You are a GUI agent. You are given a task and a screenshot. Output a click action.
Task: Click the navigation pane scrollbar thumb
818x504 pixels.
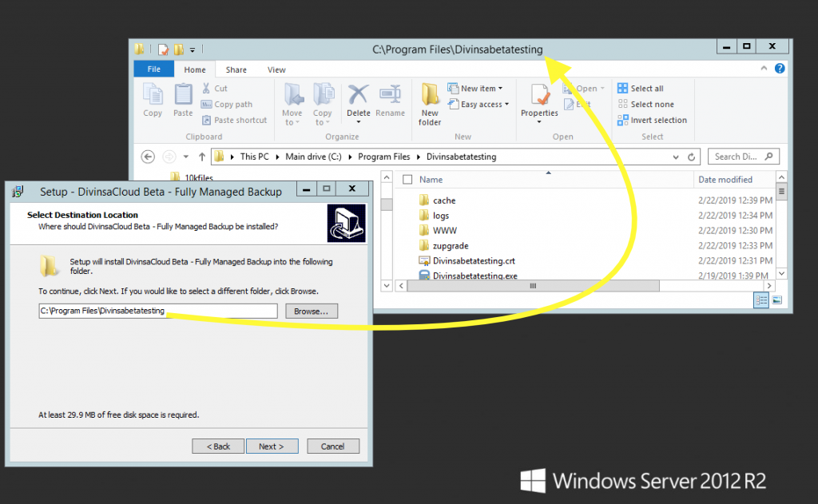pyautogui.click(x=387, y=204)
